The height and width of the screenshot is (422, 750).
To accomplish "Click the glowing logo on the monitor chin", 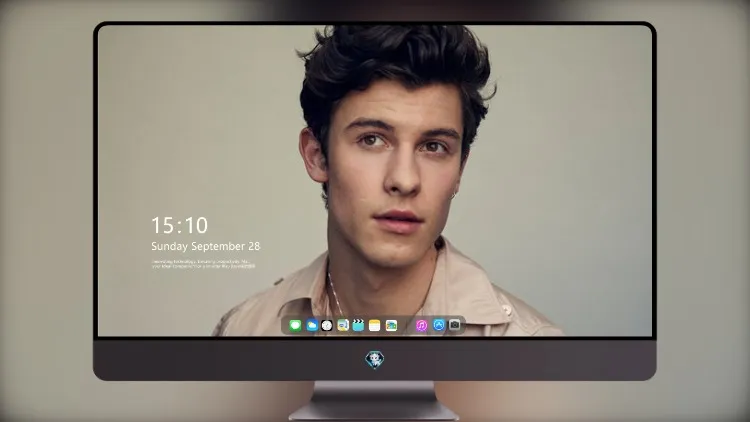I will tap(375, 360).
